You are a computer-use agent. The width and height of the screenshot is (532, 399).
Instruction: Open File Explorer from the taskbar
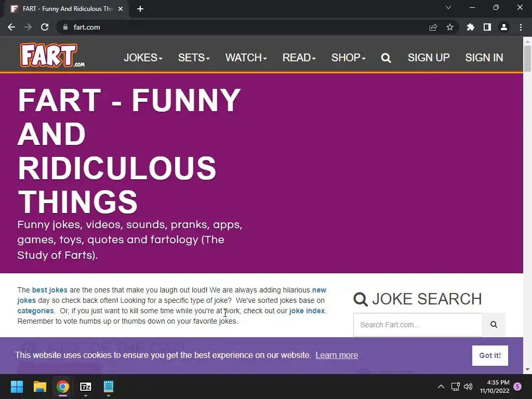(39, 387)
